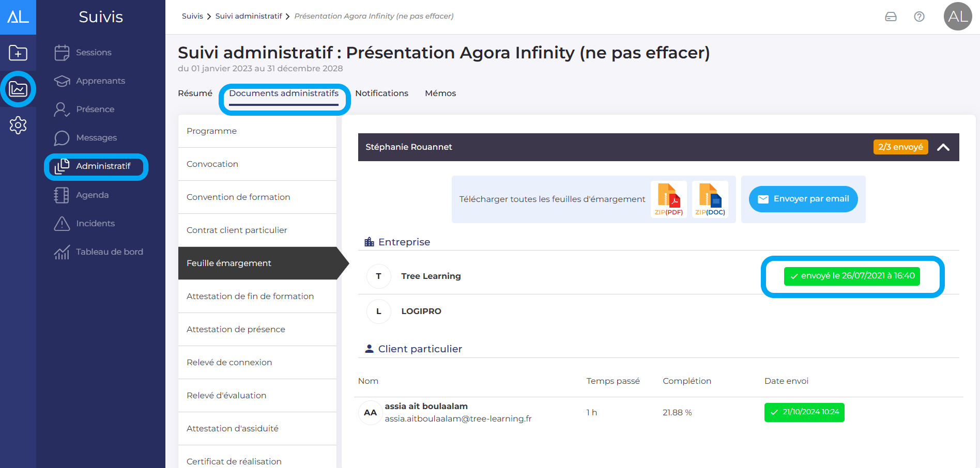The image size is (980, 468).
Task: Click the add-folder icon in left rail
Action: pyautogui.click(x=18, y=53)
